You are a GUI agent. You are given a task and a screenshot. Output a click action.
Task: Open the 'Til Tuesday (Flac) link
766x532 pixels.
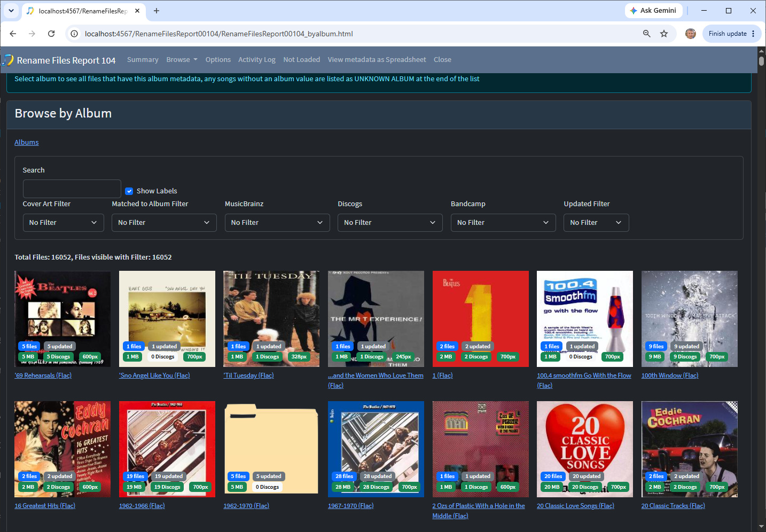248,375
